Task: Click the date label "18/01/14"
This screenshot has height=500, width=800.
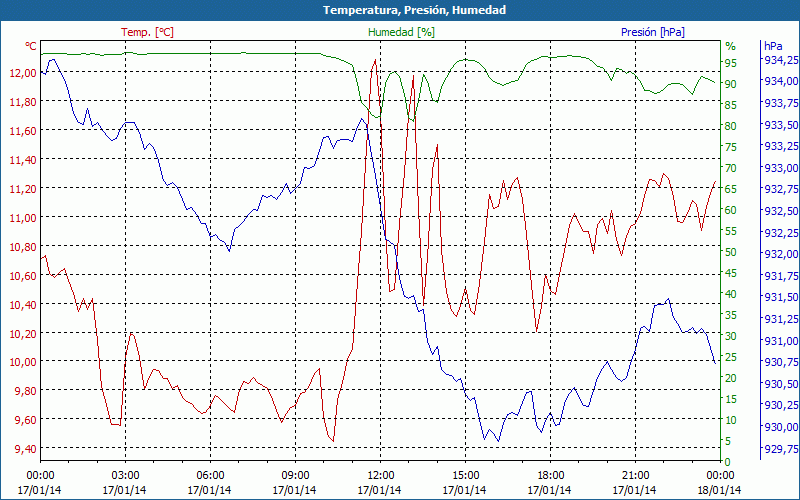Action: pyautogui.click(x=720, y=490)
